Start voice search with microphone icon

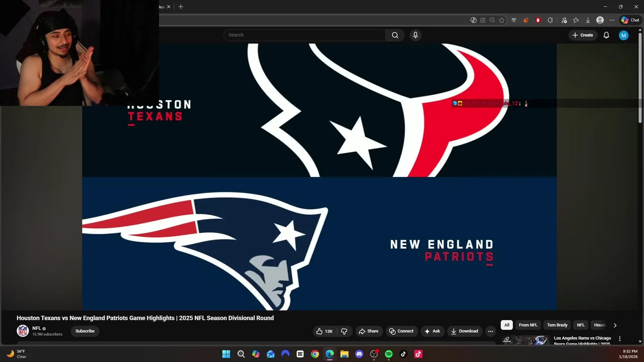click(415, 35)
